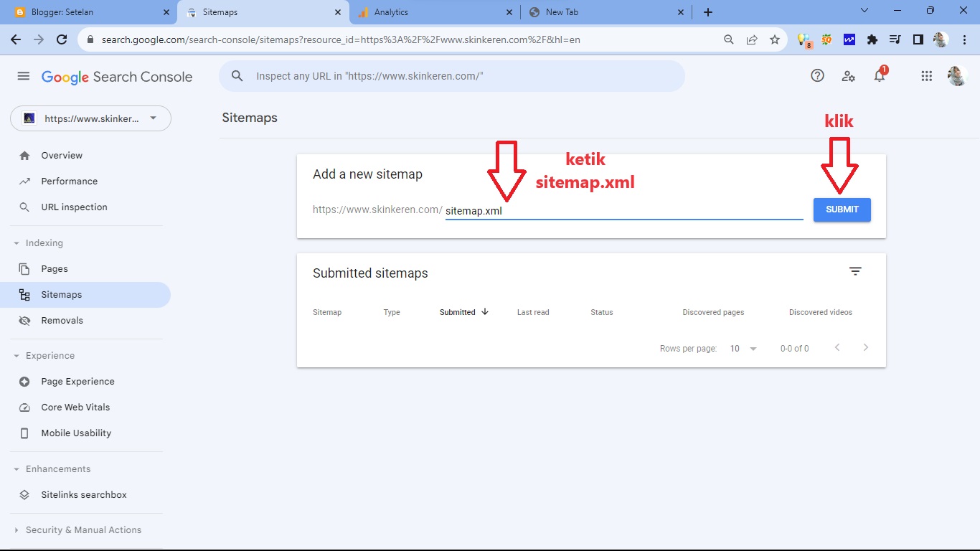
Task: Click the Google Search Console logo
Action: [117, 77]
